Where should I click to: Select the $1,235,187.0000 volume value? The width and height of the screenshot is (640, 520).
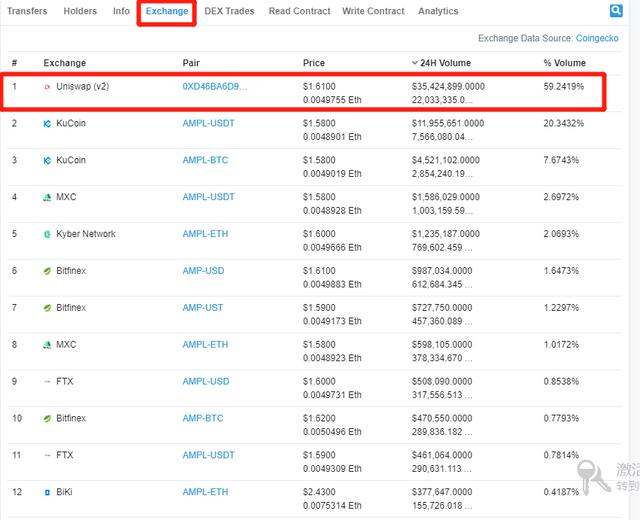click(446, 234)
